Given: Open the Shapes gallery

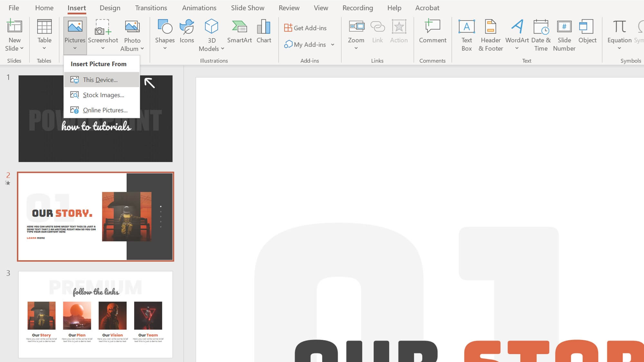Looking at the screenshot, I should coord(165,34).
